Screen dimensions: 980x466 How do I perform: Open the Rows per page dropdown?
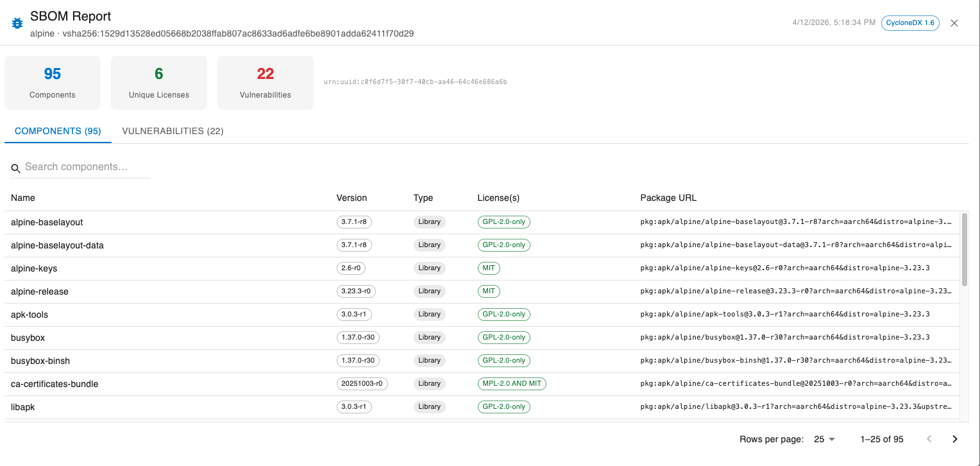tap(824, 439)
